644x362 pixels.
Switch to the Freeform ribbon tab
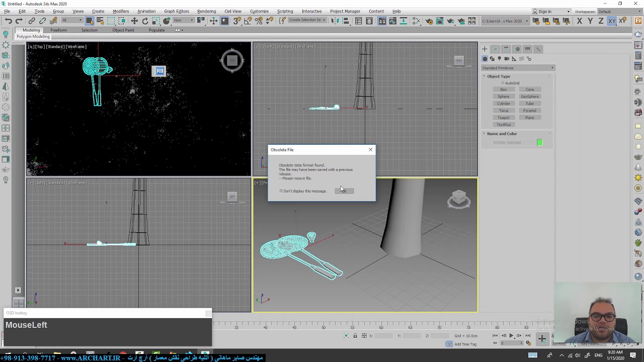[x=58, y=30]
